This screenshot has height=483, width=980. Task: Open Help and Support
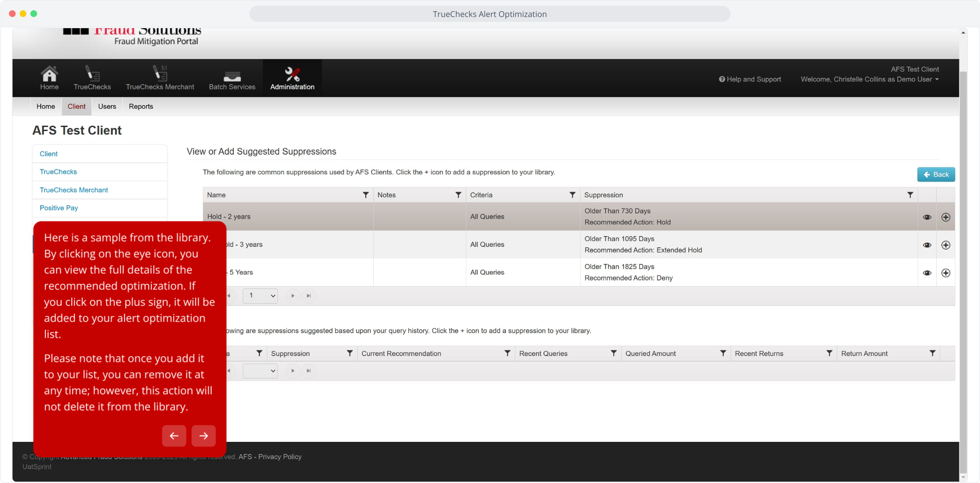(750, 79)
